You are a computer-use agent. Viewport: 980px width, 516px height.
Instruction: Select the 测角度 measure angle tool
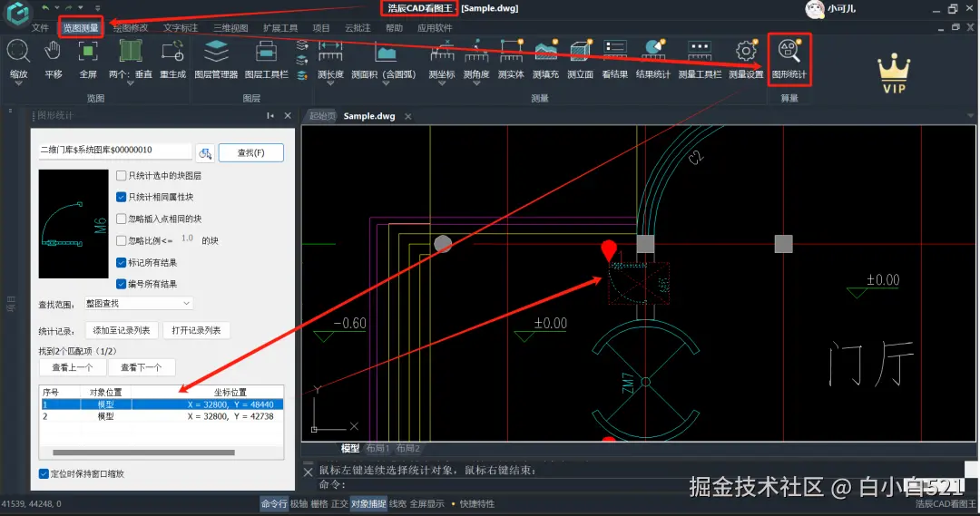pos(476,52)
